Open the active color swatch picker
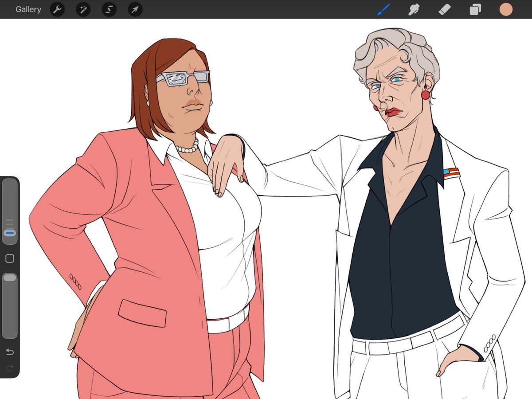 coord(506,9)
